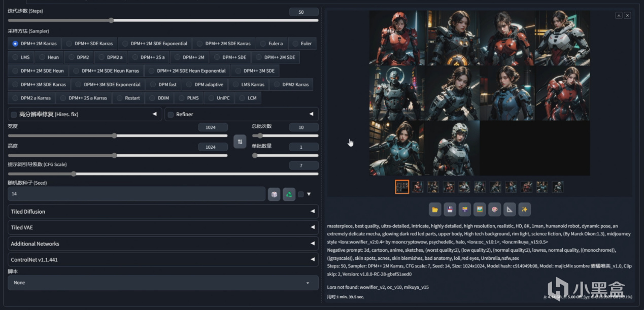Choose the Euler sampler
Screen dimensions: 644x310
[x=302, y=43]
